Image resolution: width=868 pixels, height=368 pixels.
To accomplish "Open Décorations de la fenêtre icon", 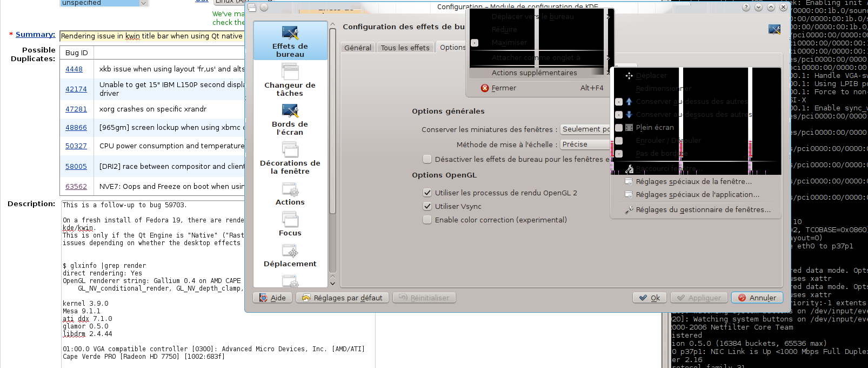I will click(290, 150).
